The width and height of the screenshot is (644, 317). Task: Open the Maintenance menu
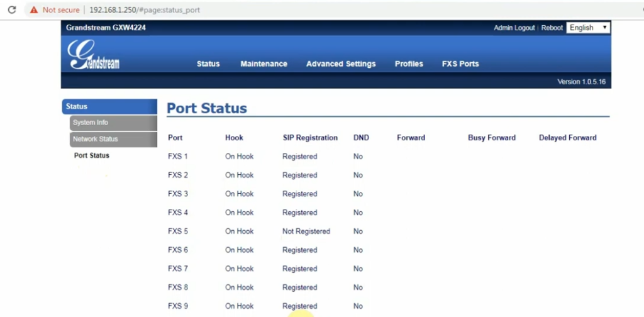tap(264, 64)
